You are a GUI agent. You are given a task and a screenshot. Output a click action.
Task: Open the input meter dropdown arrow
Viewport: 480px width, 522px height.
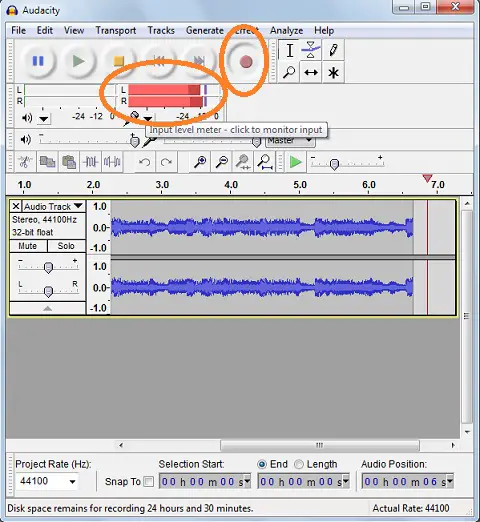148,118
